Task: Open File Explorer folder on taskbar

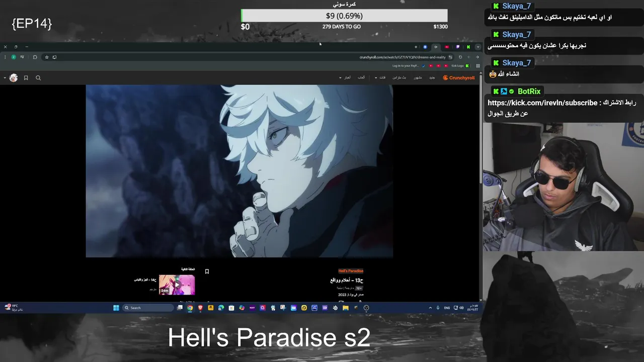Action: 346,308
